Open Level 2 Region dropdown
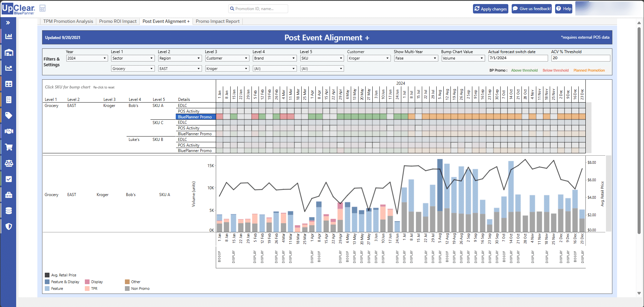644x307 pixels. 180,58
